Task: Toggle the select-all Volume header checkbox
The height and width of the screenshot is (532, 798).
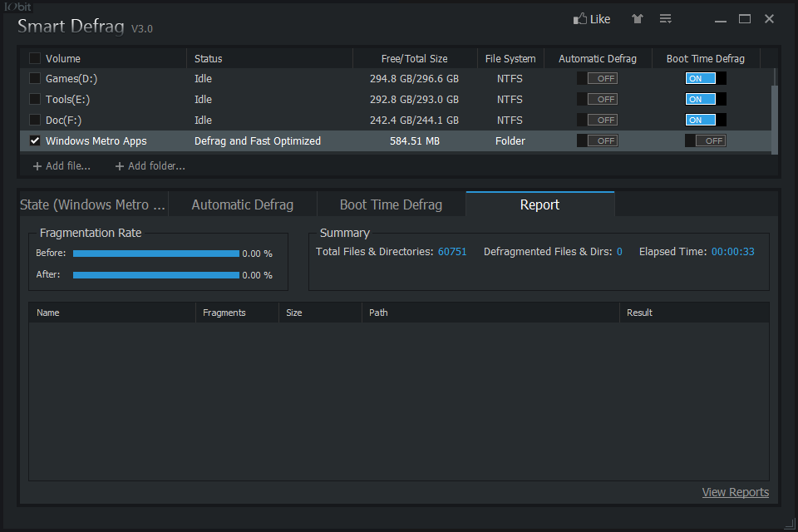Action: [x=35, y=58]
